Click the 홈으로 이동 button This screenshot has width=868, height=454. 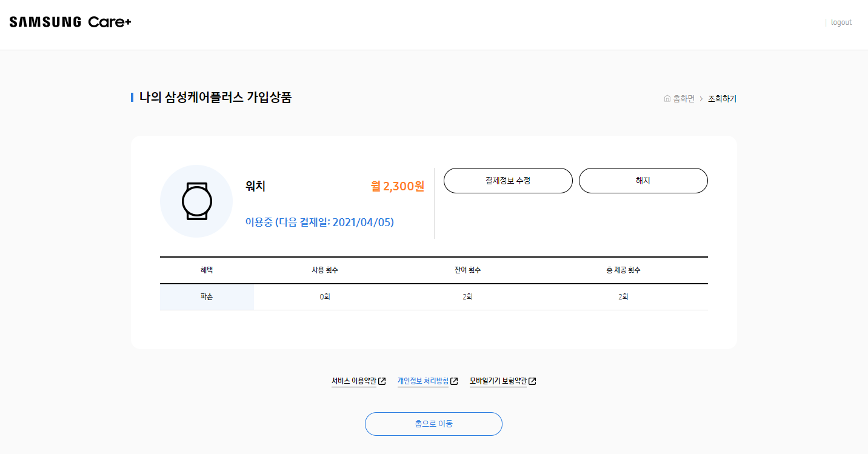coord(433,424)
